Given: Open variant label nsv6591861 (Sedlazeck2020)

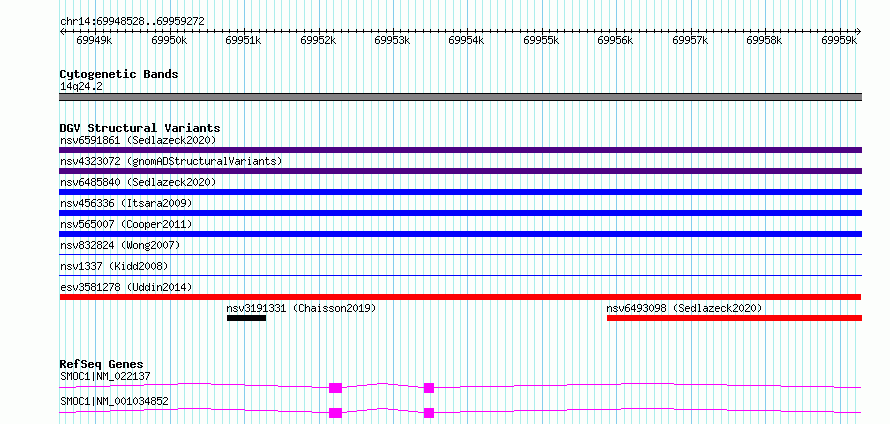Looking at the screenshot, I should [138, 140].
